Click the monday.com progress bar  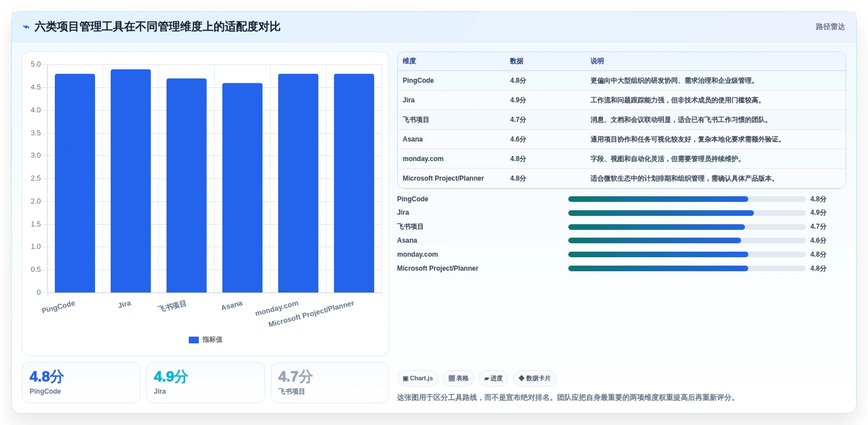click(x=687, y=254)
